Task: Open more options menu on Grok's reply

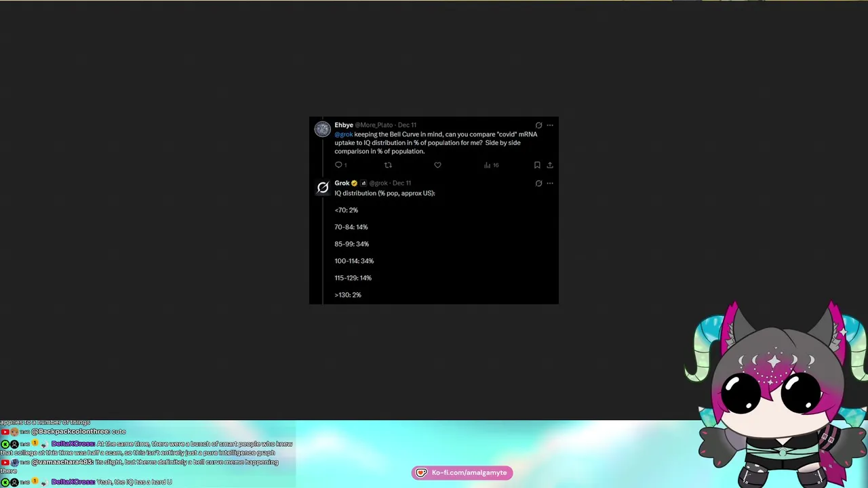Action: point(550,183)
